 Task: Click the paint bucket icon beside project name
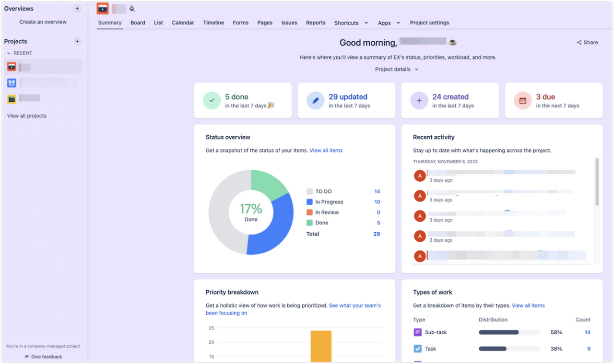pos(132,9)
